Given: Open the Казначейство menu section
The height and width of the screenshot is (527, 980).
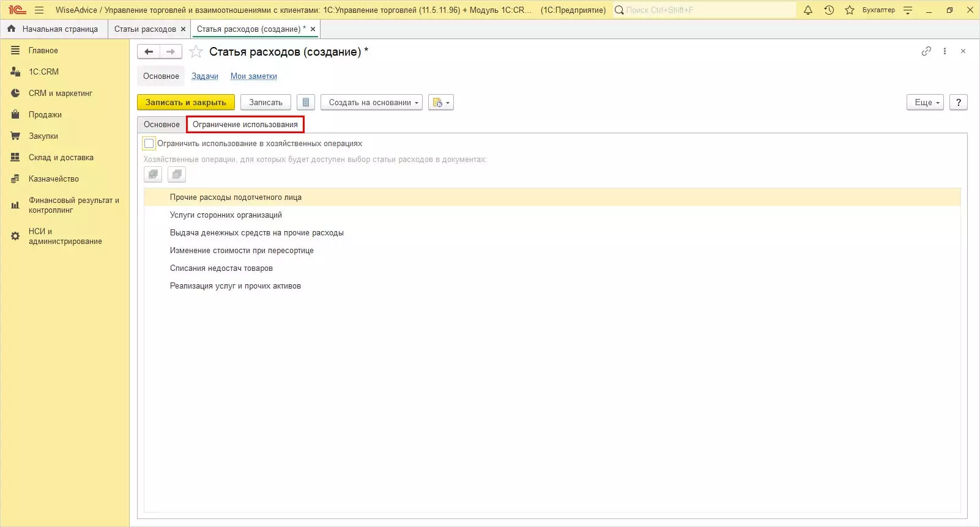Looking at the screenshot, I should [x=54, y=179].
